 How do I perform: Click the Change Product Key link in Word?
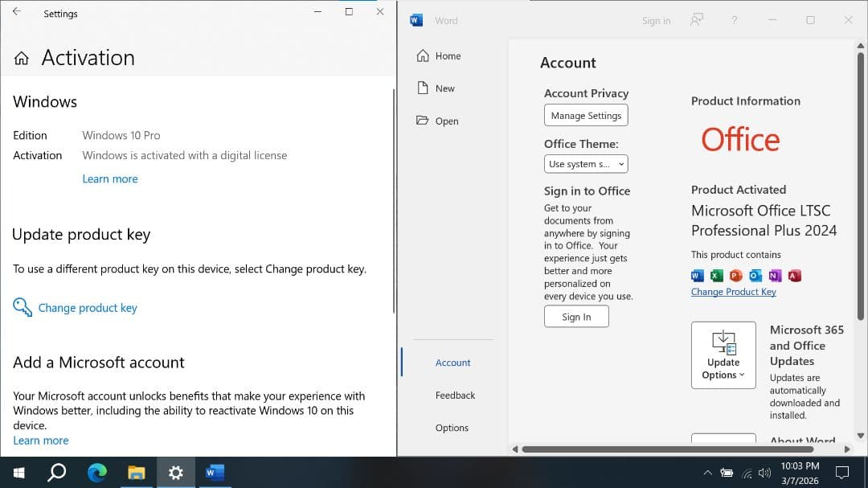point(733,292)
